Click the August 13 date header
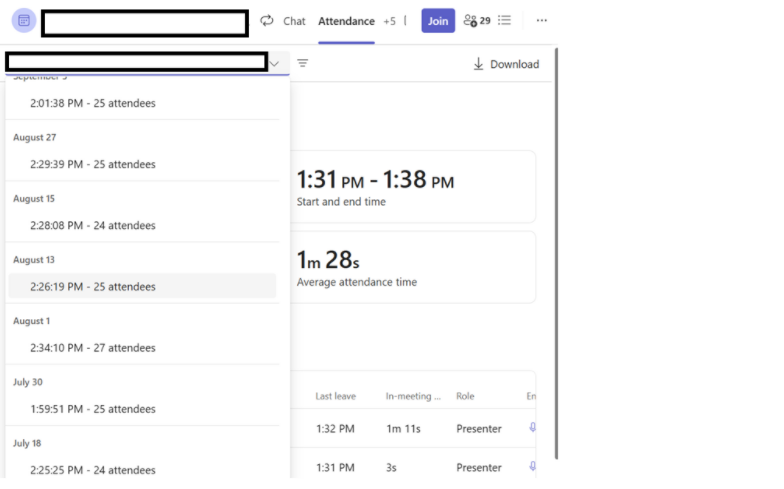The height and width of the screenshot is (489, 784). [x=34, y=260]
